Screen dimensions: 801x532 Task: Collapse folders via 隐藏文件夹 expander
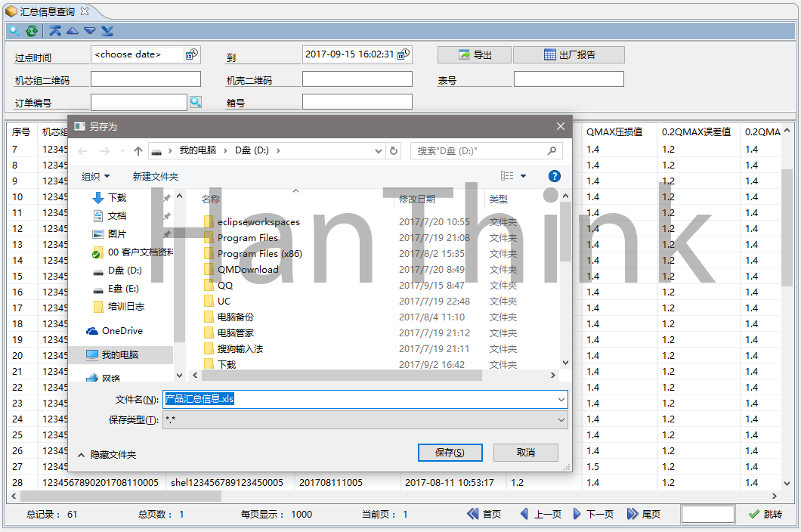[107, 455]
